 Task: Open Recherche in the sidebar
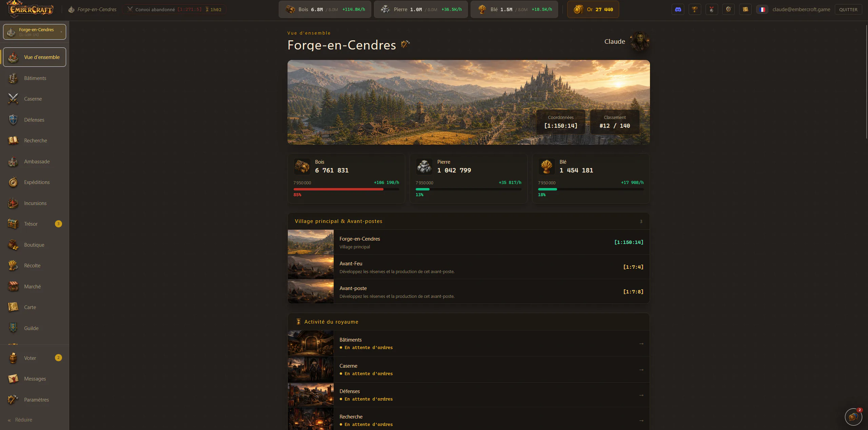35,141
